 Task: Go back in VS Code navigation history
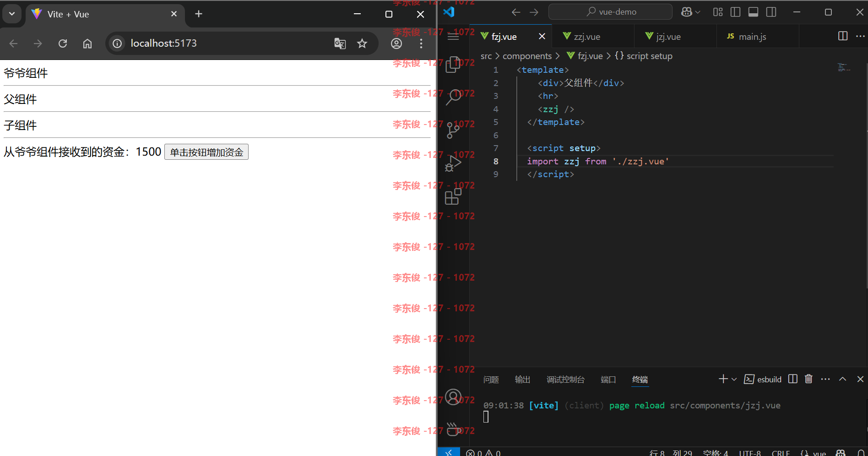[516, 12]
